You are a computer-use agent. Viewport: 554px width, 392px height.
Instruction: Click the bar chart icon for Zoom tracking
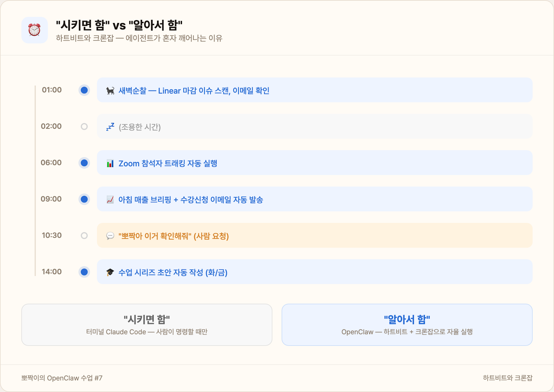110,163
